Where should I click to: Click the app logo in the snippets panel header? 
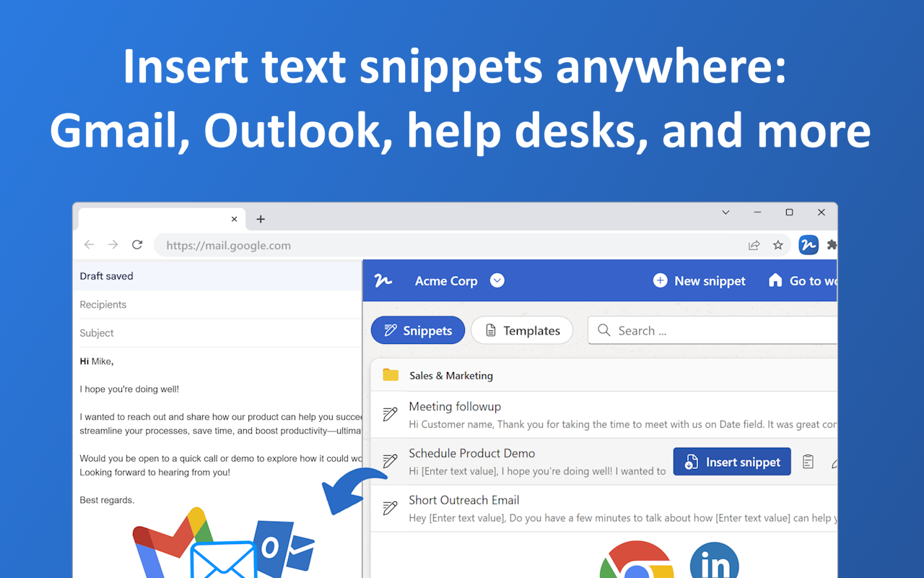click(x=383, y=281)
